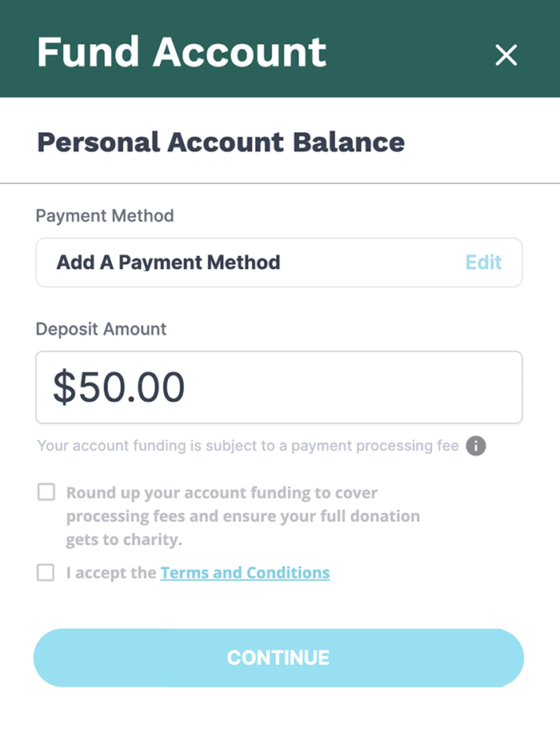Click the 'gets to charity' line of text
The width and height of the screenshot is (560, 754).
124,539
